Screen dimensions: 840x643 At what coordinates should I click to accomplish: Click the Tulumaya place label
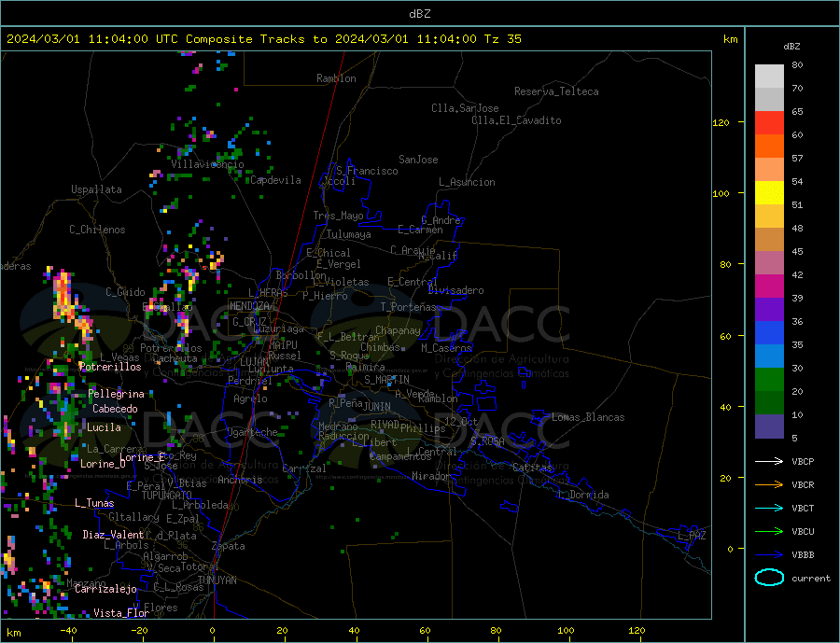(x=349, y=234)
